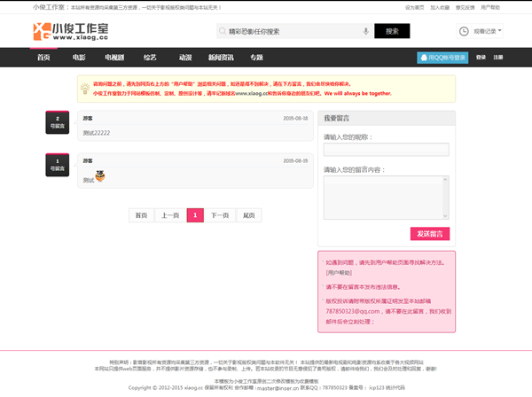Screen dimensions: 532x397
Task: Click the 加入收藏 top link
Action: pyautogui.click(x=440, y=7)
